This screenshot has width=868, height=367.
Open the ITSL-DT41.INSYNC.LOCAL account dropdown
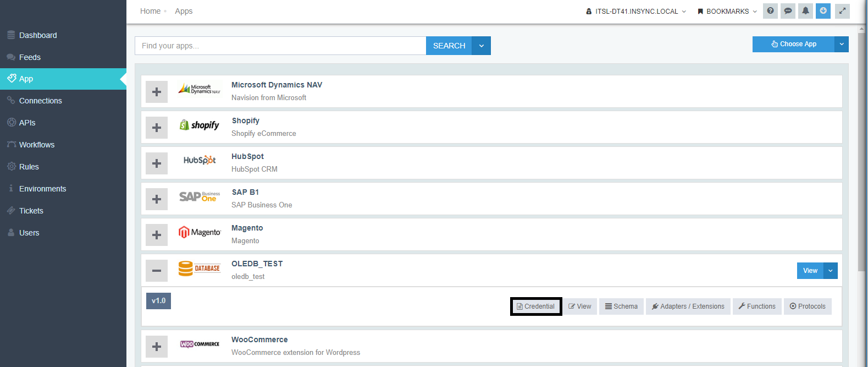[x=636, y=11]
